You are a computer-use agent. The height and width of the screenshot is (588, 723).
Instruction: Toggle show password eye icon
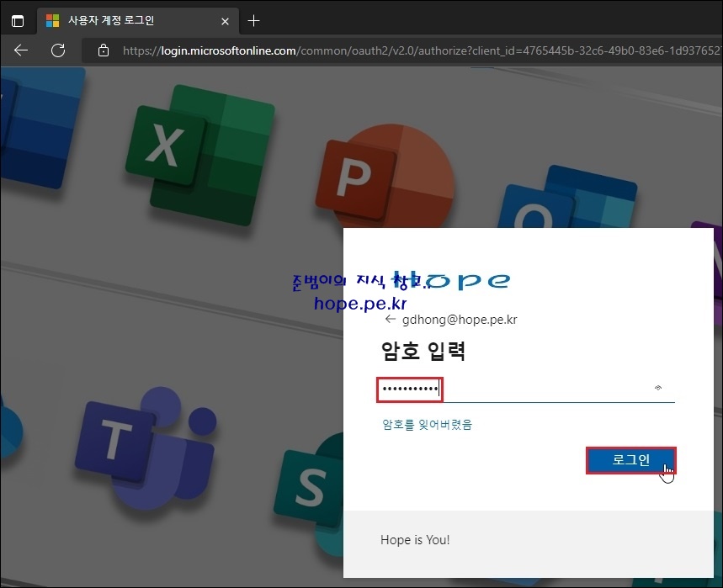pyautogui.click(x=658, y=388)
